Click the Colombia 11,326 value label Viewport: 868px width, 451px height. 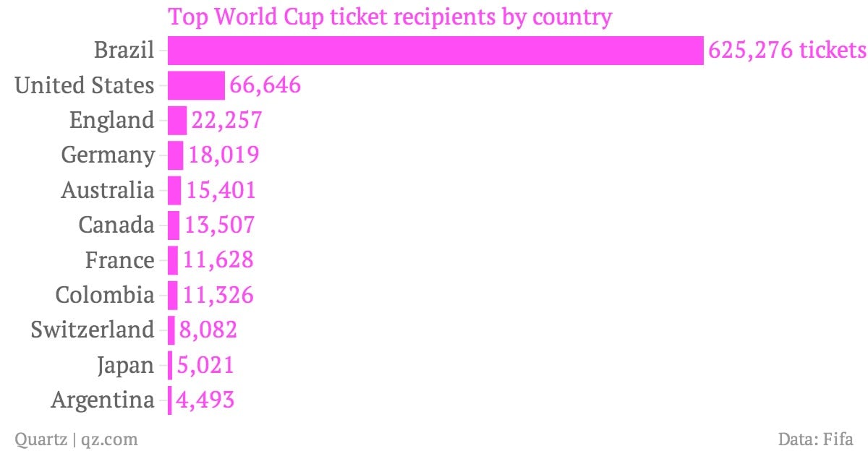[218, 295]
